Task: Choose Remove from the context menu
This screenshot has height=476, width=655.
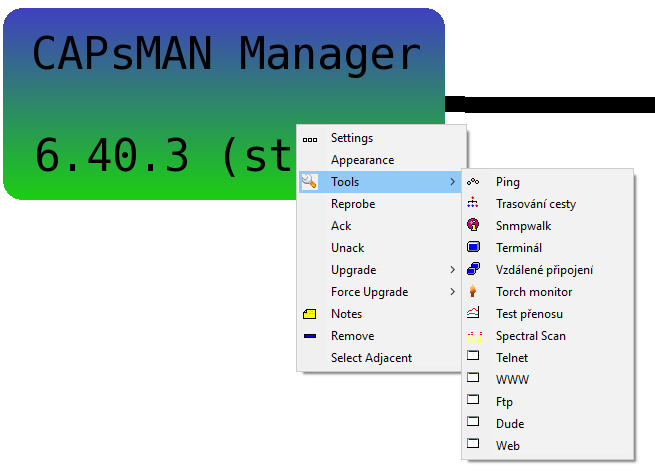Action: point(380,336)
